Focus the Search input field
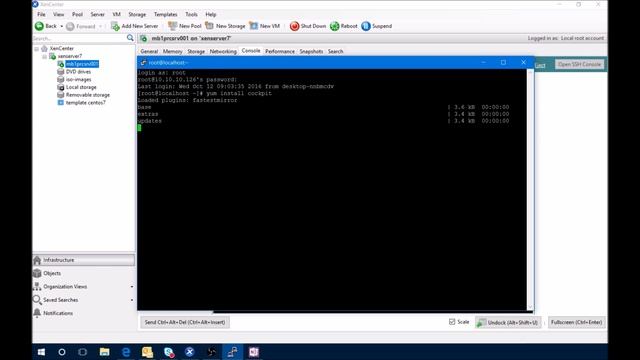Screen dimensions: 640x360 point(79,38)
